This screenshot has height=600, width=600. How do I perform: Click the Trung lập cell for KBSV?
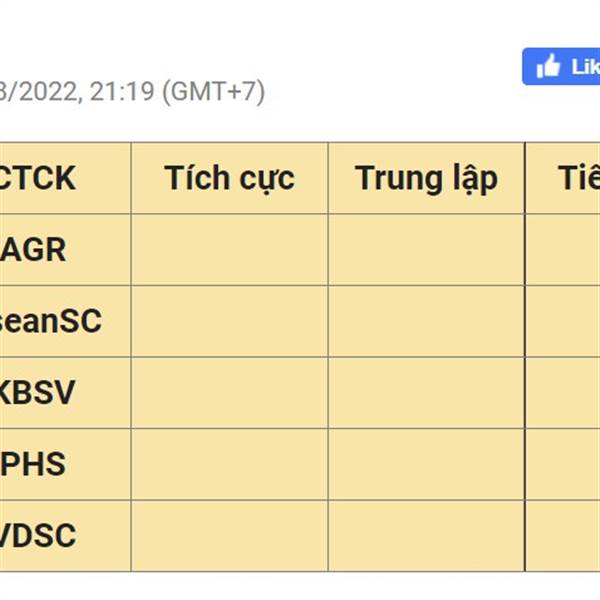click(x=427, y=393)
